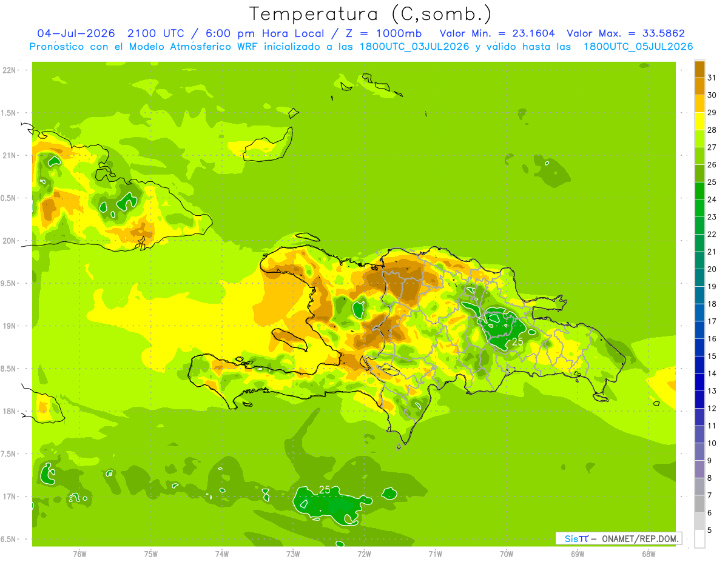Click the legend swatch between 30 and 31
Viewport: 728px width, 562px height.
point(699,87)
